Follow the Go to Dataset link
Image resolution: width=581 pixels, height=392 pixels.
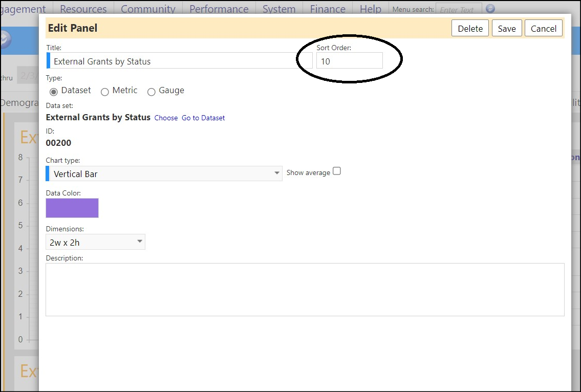tap(203, 118)
